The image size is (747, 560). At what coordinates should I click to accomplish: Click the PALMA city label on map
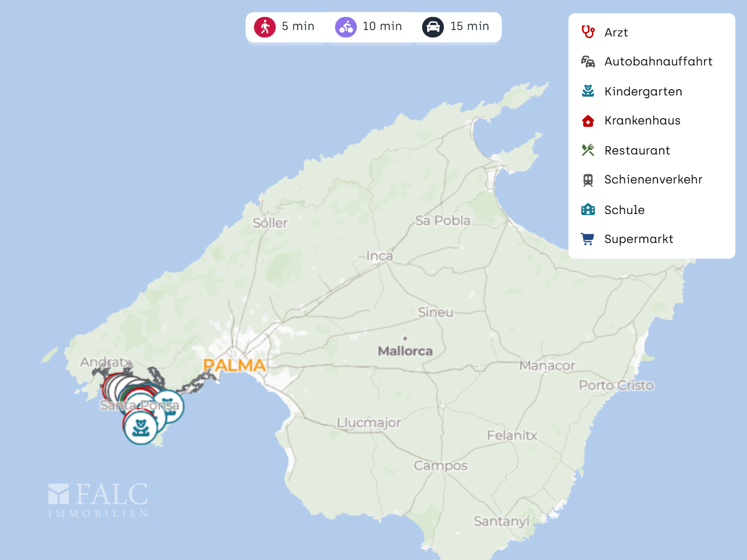tap(235, 365)
